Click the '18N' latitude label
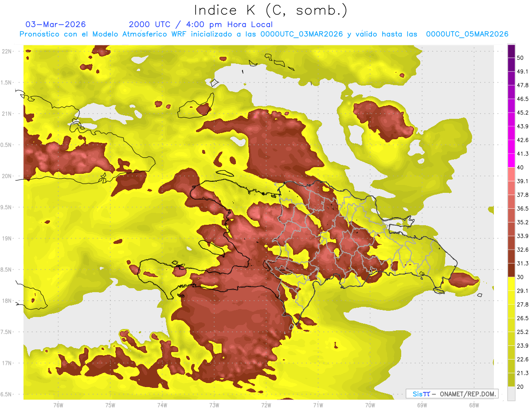 pyautogui.click(x=8, y=301)
